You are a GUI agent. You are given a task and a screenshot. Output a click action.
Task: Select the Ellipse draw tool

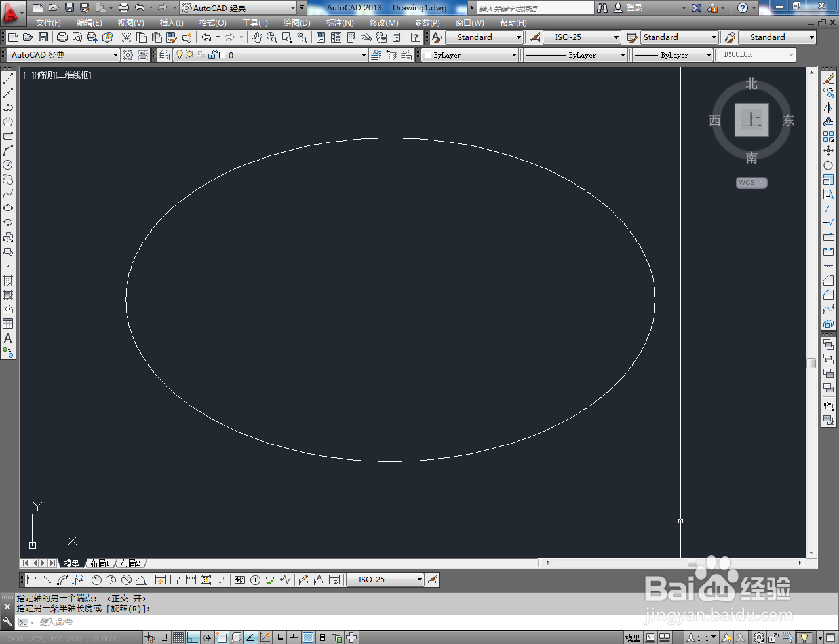pos(8,208)
